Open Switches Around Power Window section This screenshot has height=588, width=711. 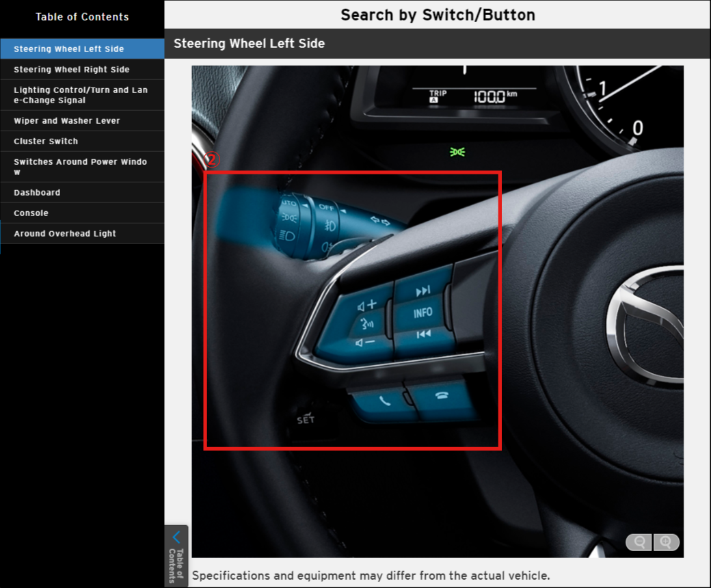pyautogui.click(x=82, y=167)
